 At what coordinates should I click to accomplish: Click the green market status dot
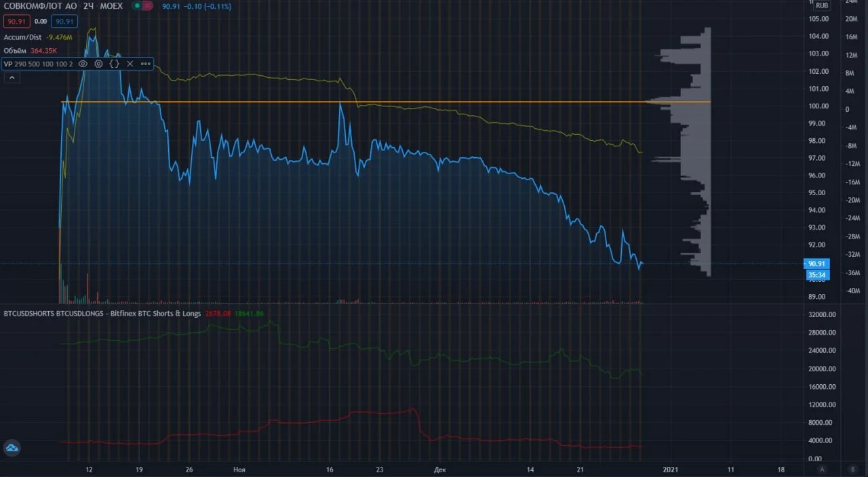[x=138, y=6]
